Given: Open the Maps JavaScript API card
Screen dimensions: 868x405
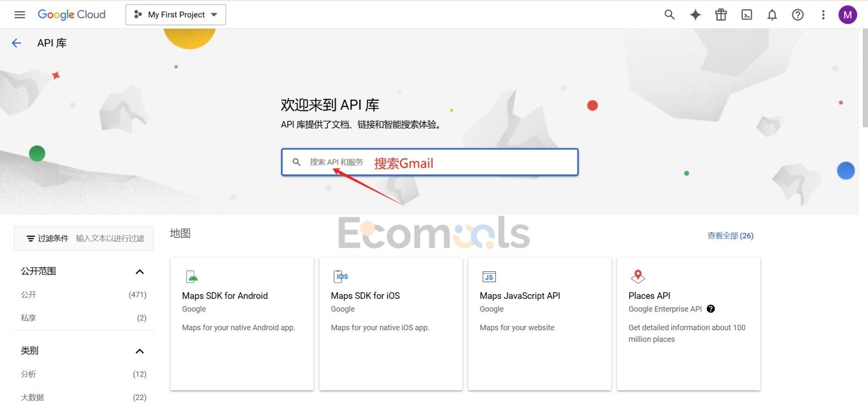Looking at the screenshot, I should click(540, 324).
